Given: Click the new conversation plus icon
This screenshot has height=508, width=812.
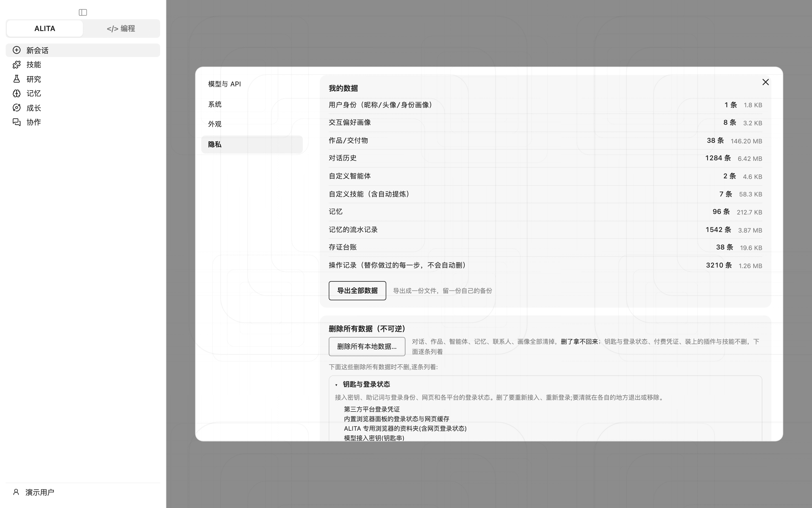Looking at the screenshot, I should [16, 50].
